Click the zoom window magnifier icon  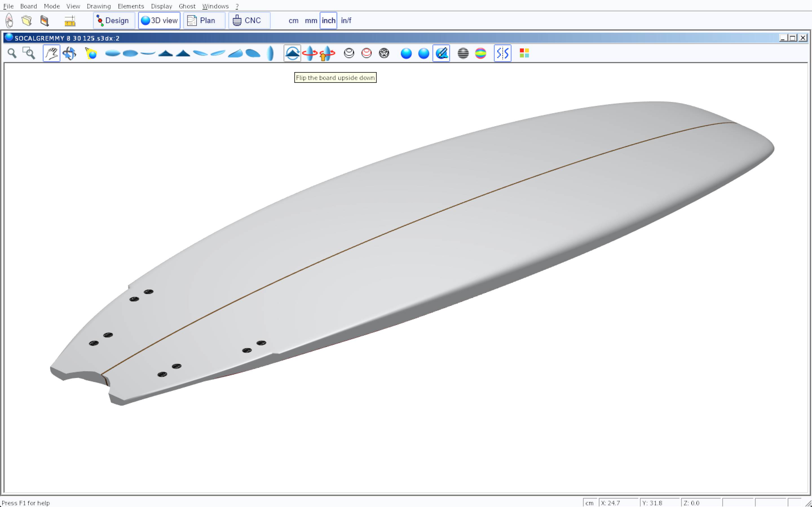(29, 53)
